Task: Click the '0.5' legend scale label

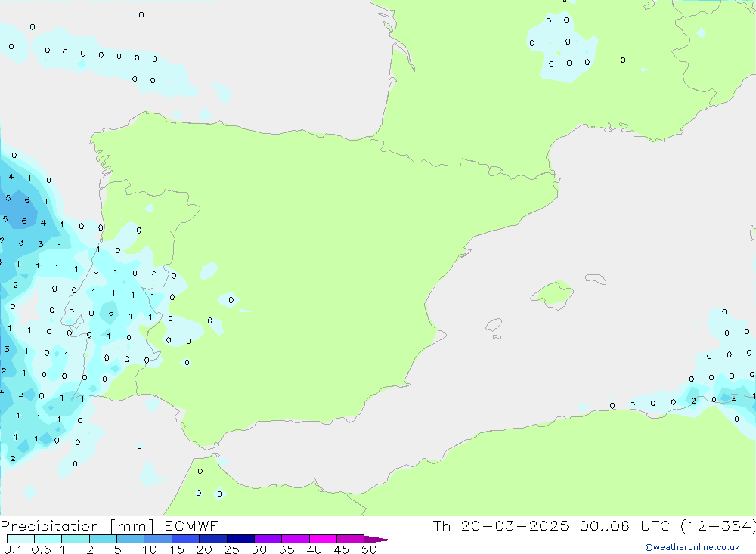Action: pos(41,549)
